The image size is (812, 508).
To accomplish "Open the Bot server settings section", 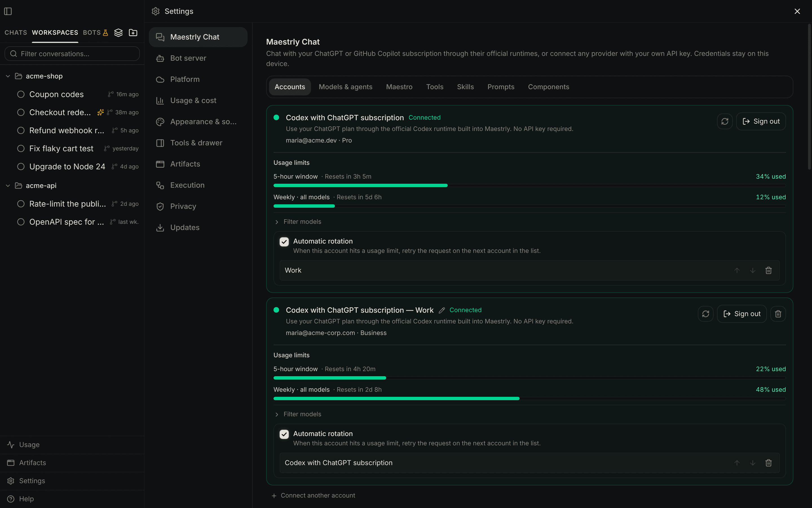I will pyautogui.click(x=198, y=58).
